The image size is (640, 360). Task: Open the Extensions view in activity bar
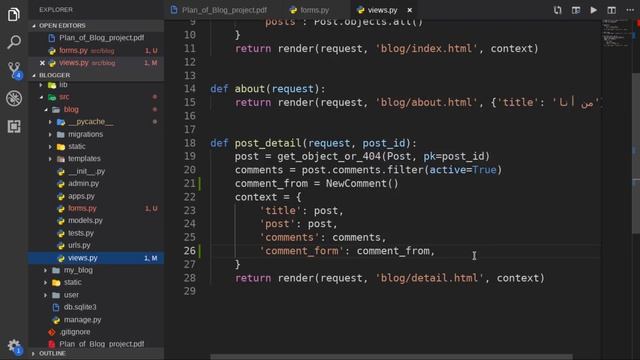tap(14, 127)
